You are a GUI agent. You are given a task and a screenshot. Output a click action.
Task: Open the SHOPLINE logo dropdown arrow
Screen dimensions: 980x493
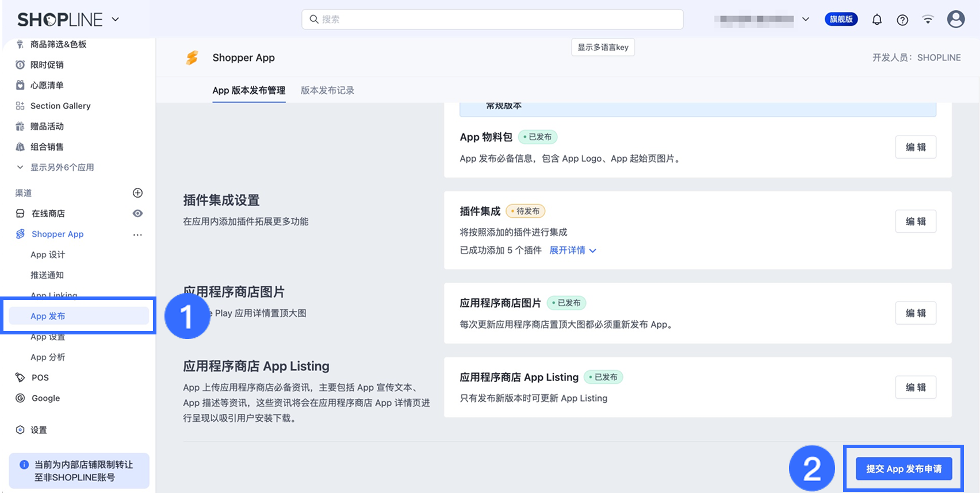click(x=116, y=20)
